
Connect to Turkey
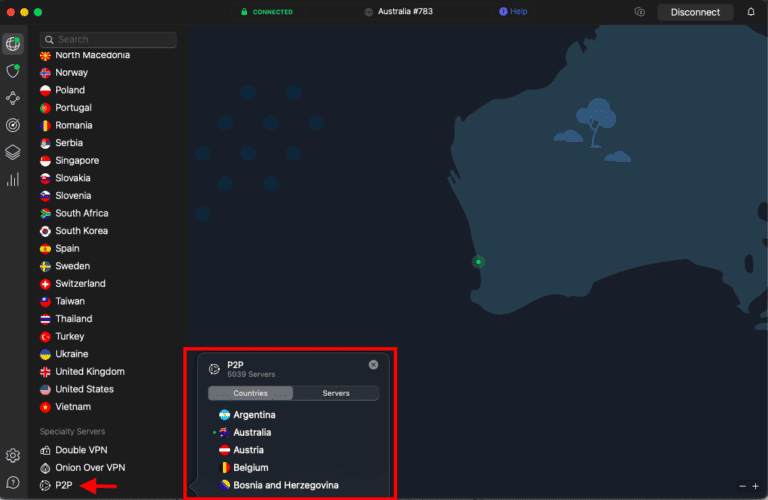(70, 337)
